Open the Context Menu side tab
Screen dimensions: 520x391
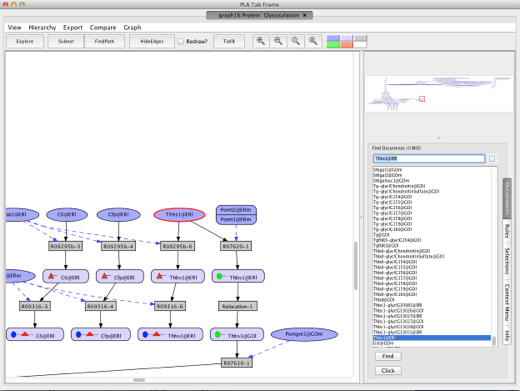click(507, 302)
